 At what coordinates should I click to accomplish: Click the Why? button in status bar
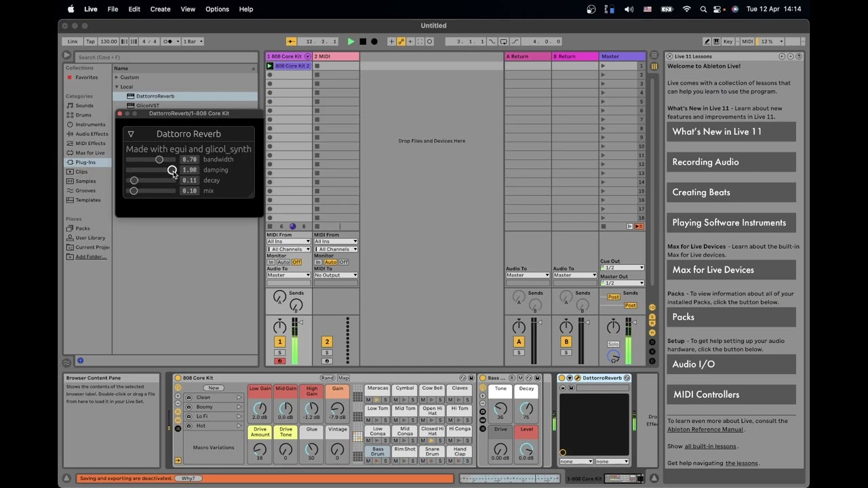coord(188,479)
